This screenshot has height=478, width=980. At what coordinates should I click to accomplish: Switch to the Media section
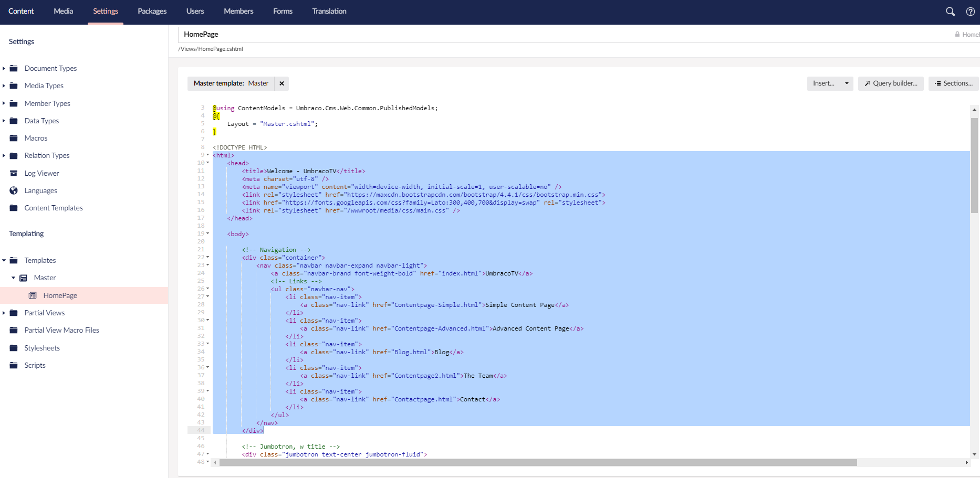point(64,11)
